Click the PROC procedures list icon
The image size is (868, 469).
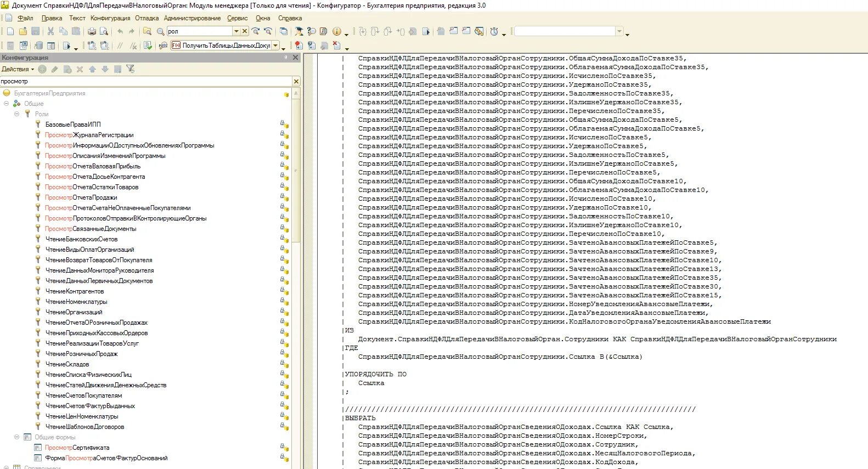(x=163, y=46)
